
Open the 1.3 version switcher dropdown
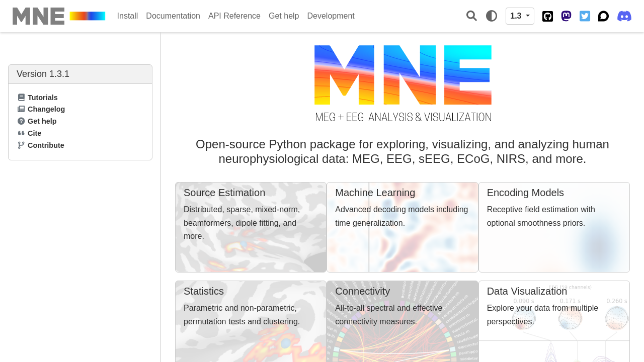520,16
